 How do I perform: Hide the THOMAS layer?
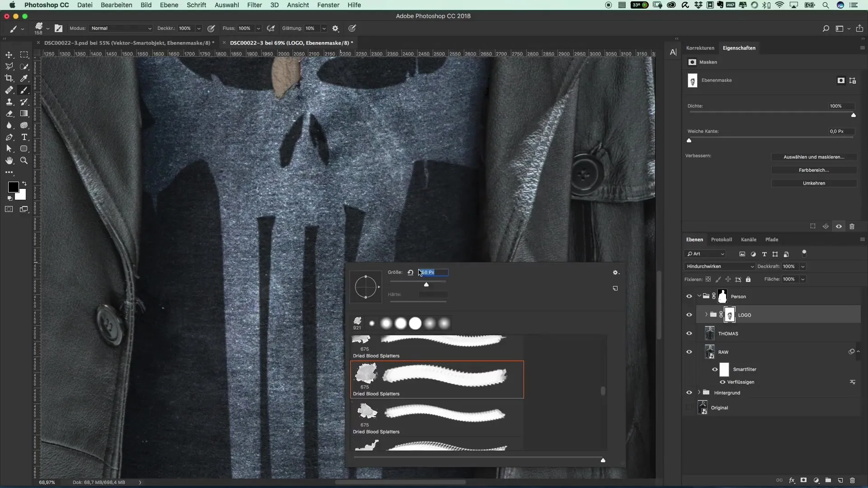click(x=689, y=333)
